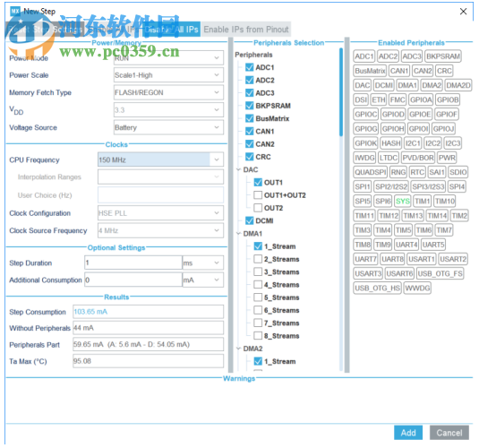
Task: Uncheck the ADC2 peripheral
Action: [x=249, y=80]
